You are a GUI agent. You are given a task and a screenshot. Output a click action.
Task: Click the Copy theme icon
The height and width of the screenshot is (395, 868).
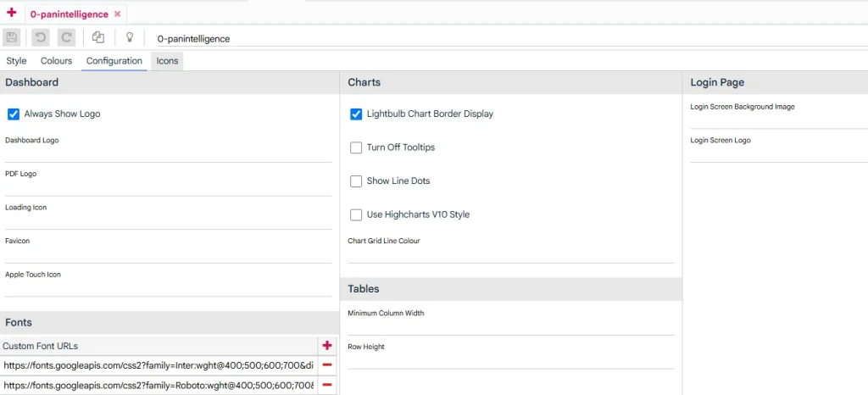point(98,37)
